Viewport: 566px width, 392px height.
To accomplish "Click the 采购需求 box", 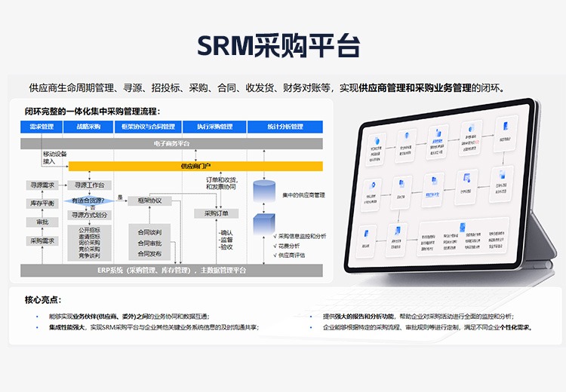I will pos(42,241).
